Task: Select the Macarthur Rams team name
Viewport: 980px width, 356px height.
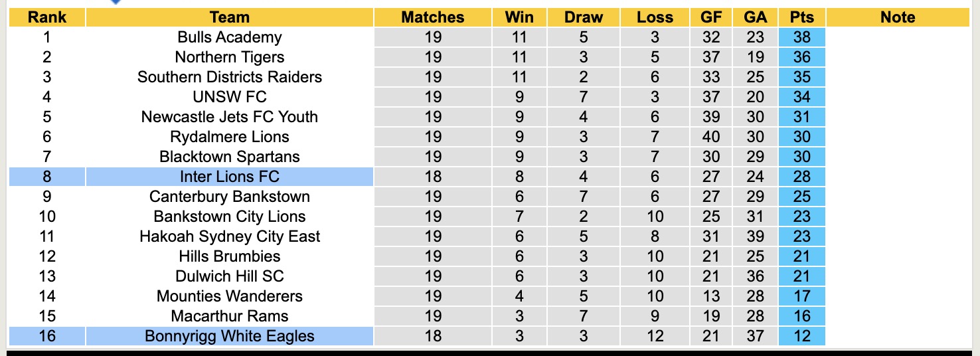Action: click(x=229, y=316)
